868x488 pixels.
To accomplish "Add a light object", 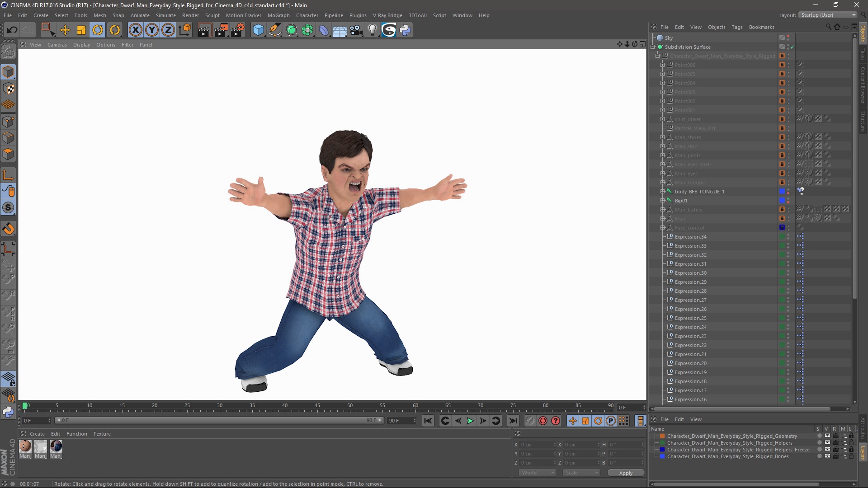I will [373, 30].
